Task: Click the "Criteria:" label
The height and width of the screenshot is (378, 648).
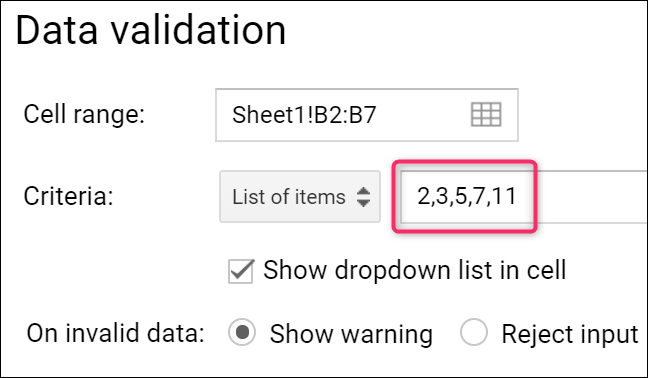Action: 69,196
